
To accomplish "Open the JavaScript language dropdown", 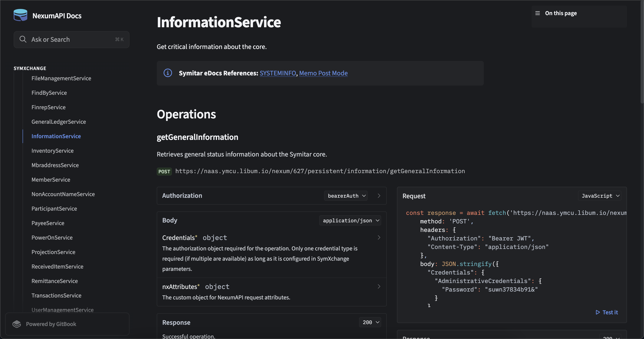I will 600,196.
